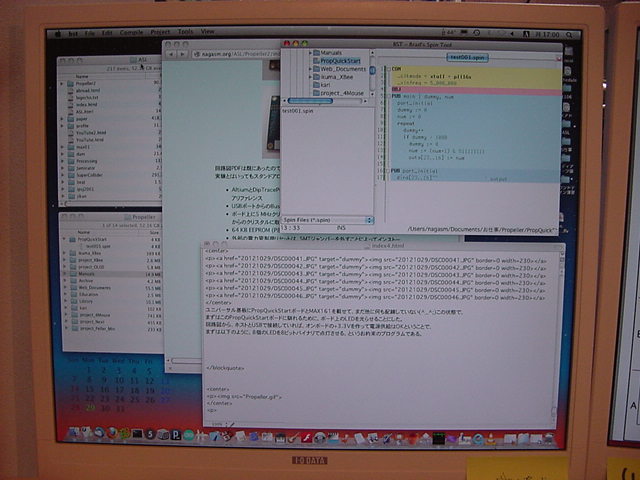Switch to the test001.spin editor tab

(x=467, y=58)
